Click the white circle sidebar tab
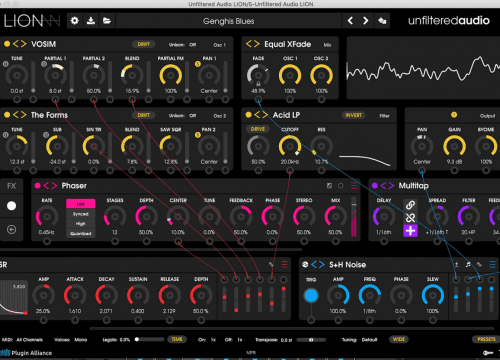 11,206
